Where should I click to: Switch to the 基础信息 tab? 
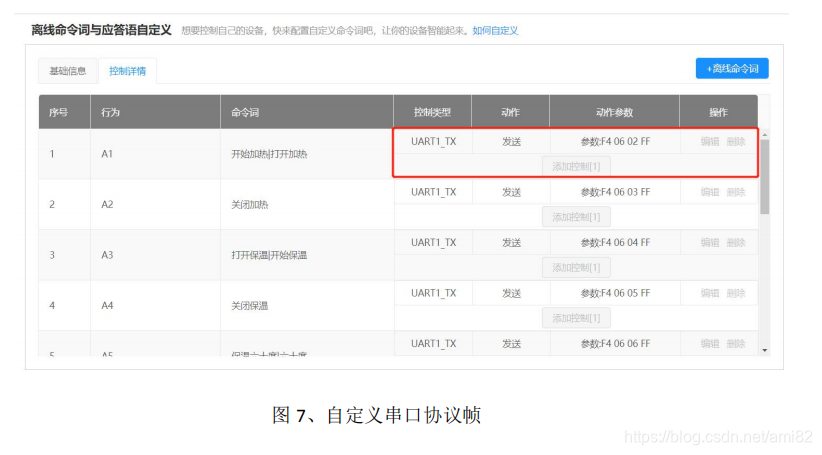click(68, 71)
